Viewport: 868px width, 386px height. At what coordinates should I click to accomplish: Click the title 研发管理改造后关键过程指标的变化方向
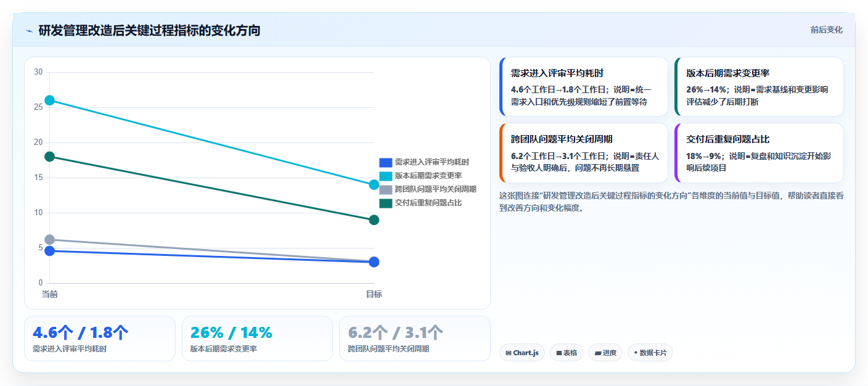[x=149, y=30]
